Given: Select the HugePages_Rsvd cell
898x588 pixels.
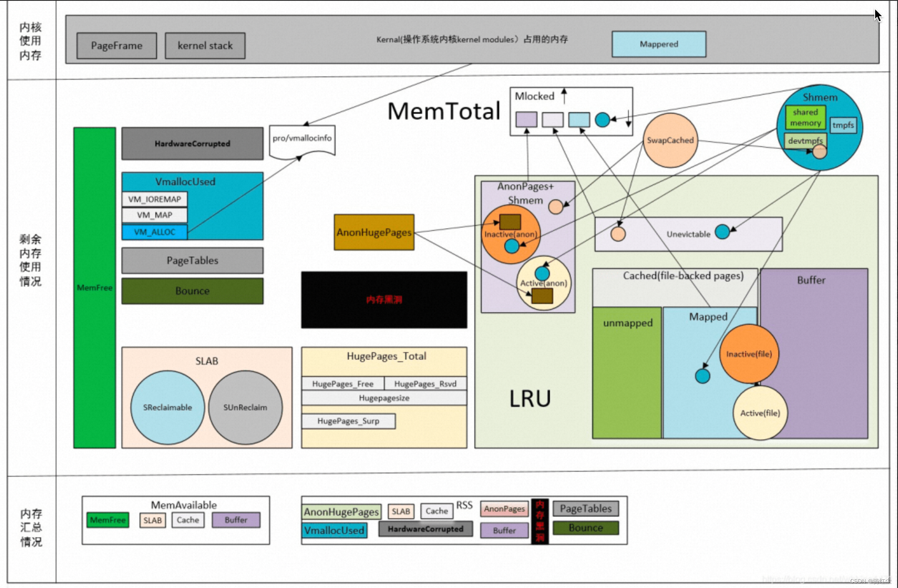Looking at the screenshot, I should [x=425, y=384].
